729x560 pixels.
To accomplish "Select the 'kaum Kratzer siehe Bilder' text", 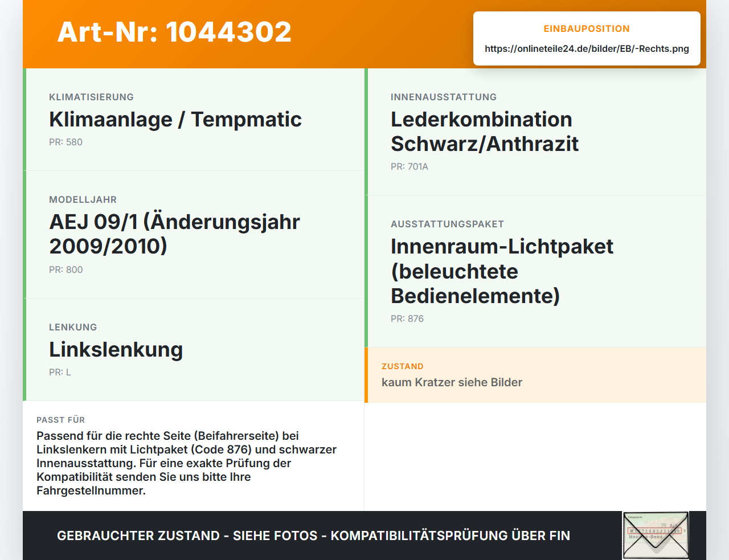I will (x=452, y=382).
